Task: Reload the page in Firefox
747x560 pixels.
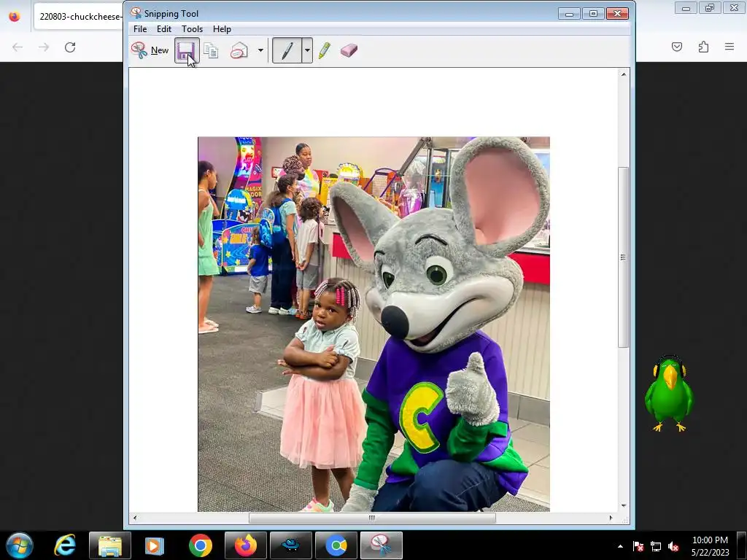Action: coord(70,47)
